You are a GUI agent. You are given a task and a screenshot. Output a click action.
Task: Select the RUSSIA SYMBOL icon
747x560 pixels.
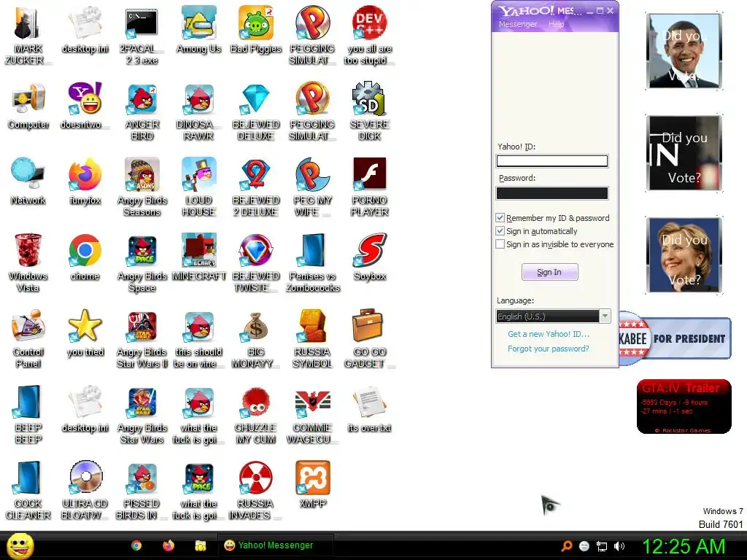click(x=312, y=338)
